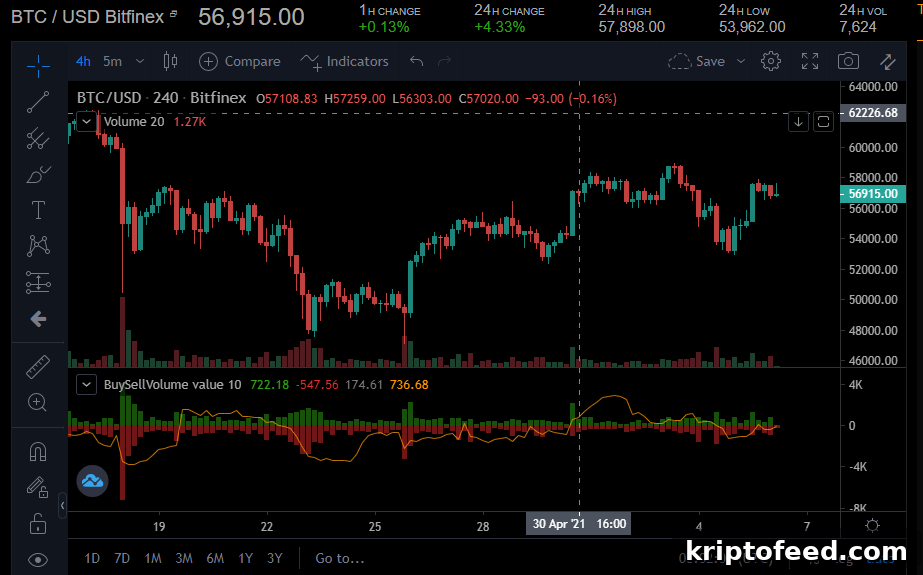This screenshot has height=575, width=923.
Task: Click the BuySellVolume value 10 label
Action: pos(172,385)
